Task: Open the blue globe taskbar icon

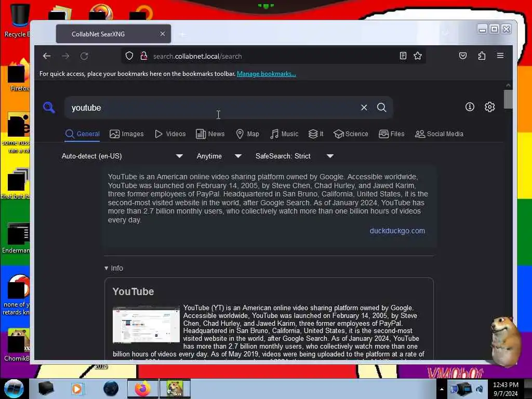Action: tap(111, 389)
